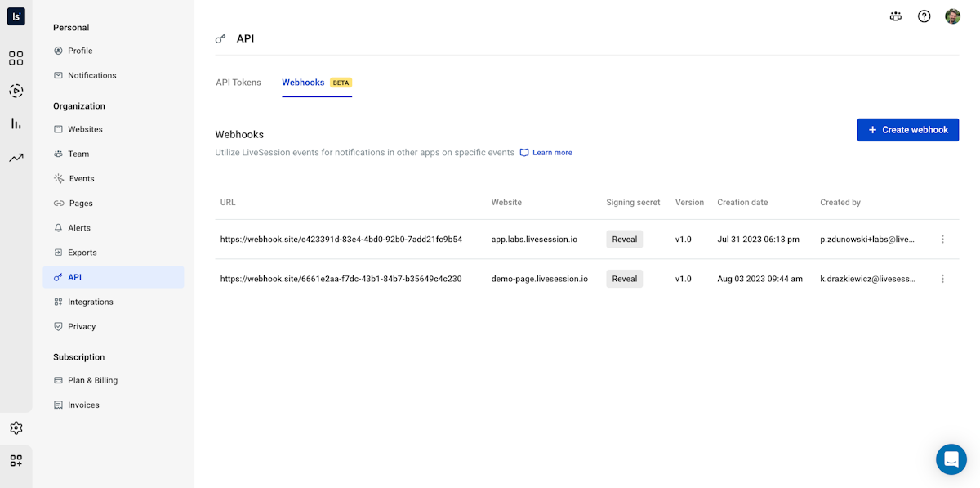Open the add apps icon at bottom left

[16, 461]
